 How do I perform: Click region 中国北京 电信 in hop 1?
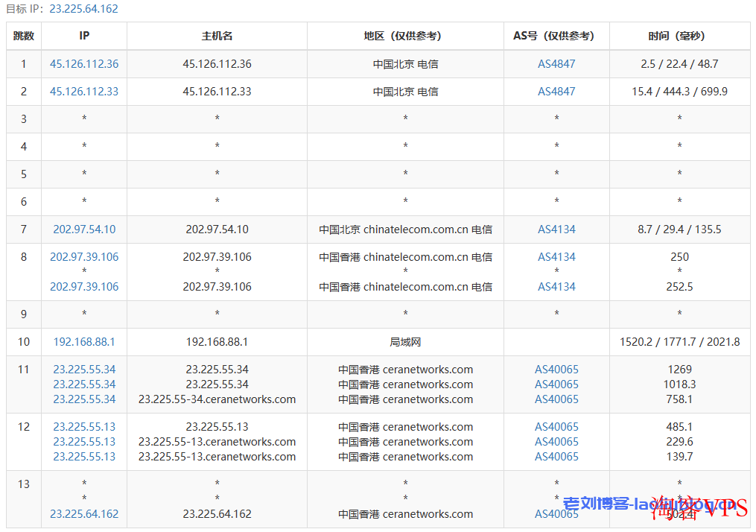coord(405,63)
